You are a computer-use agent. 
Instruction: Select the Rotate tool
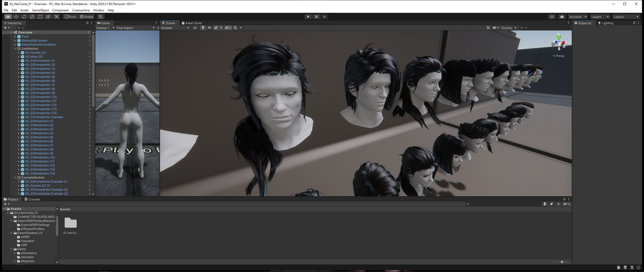pyautogui.click(x=24, y=17)
